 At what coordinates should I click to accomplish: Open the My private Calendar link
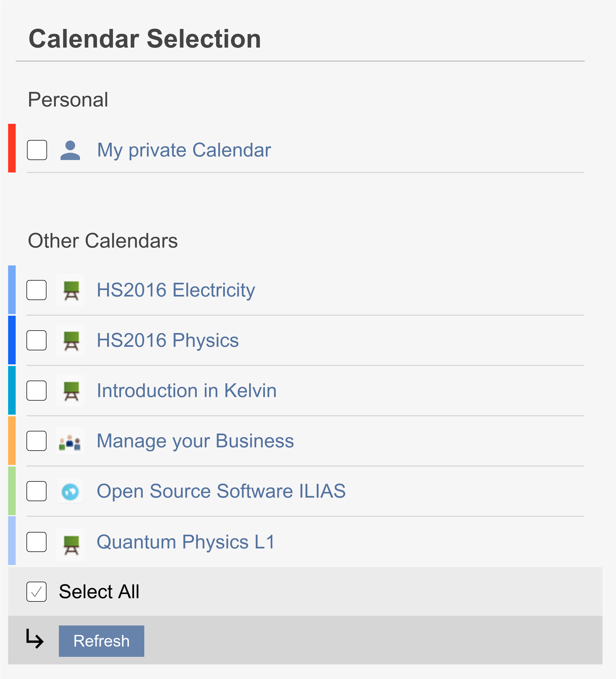[x=184, y=150]
